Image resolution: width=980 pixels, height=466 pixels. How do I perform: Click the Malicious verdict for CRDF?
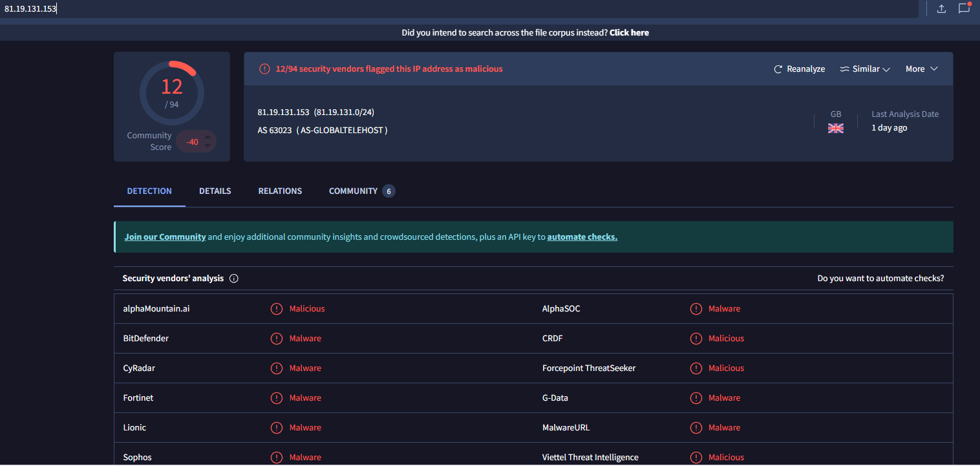(x=726, y=339)
